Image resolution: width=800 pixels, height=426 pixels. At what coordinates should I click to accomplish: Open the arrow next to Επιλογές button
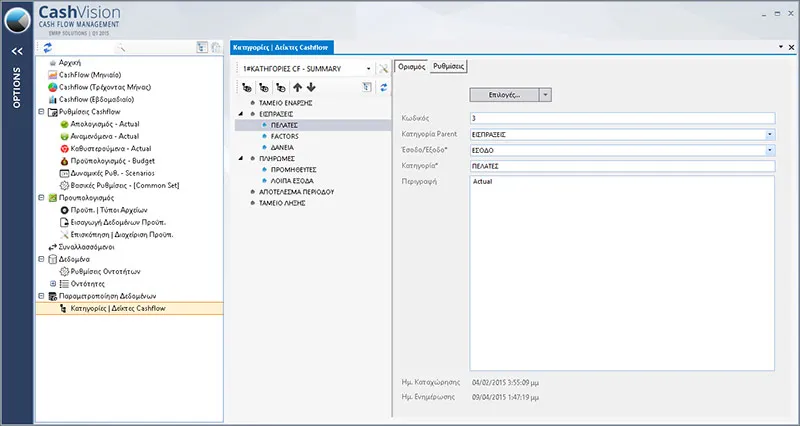[x=545, y=95]
